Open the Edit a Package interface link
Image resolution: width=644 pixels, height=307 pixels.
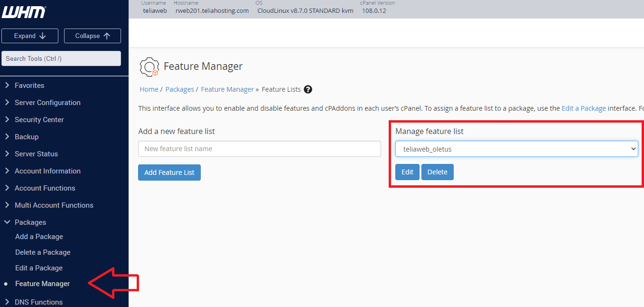click(x=584, y=108)
